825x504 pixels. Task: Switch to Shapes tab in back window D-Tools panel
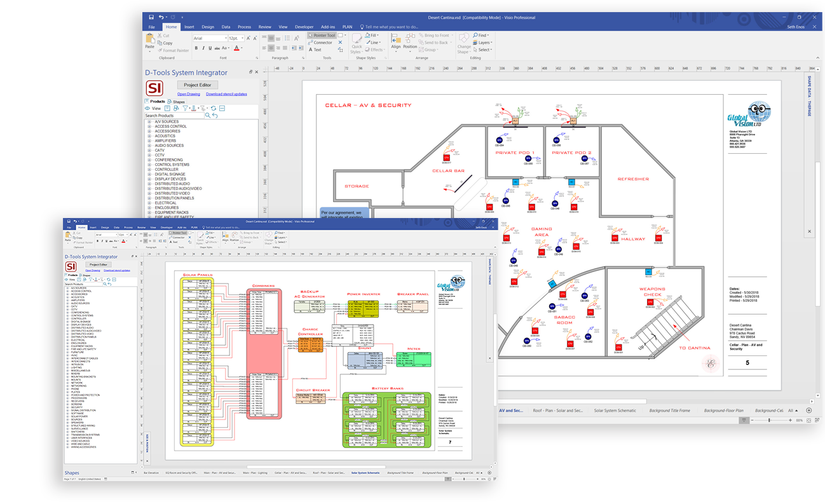[x=175, y=102]
